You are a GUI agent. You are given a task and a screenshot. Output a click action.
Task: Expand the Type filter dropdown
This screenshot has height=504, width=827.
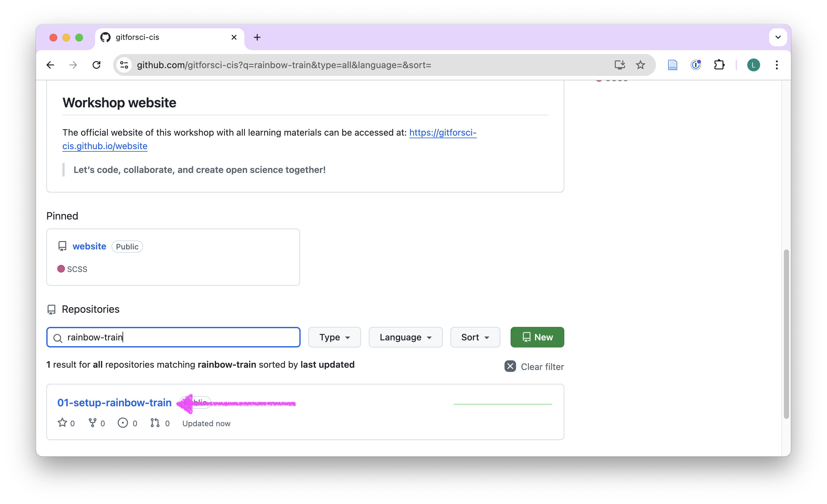click(335, 337)
